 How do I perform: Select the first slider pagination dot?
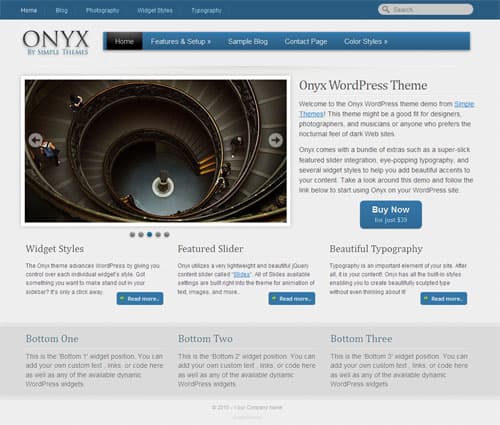132,234
